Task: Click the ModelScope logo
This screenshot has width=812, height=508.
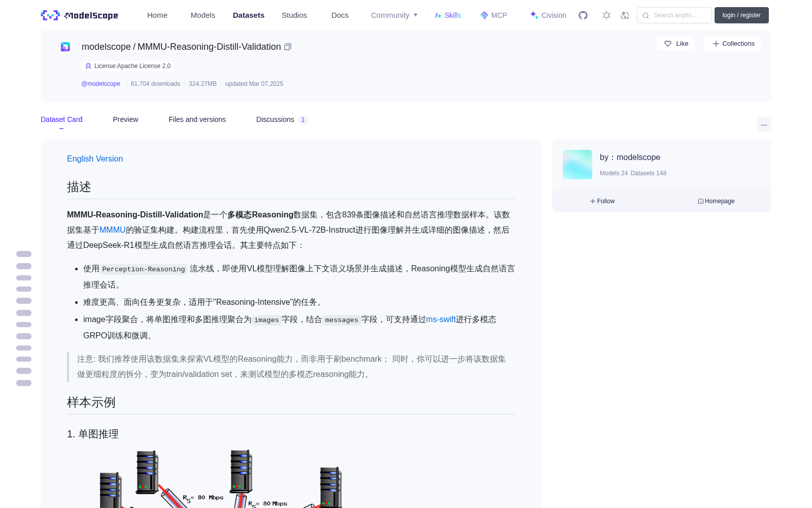Action: click(80, 15)
